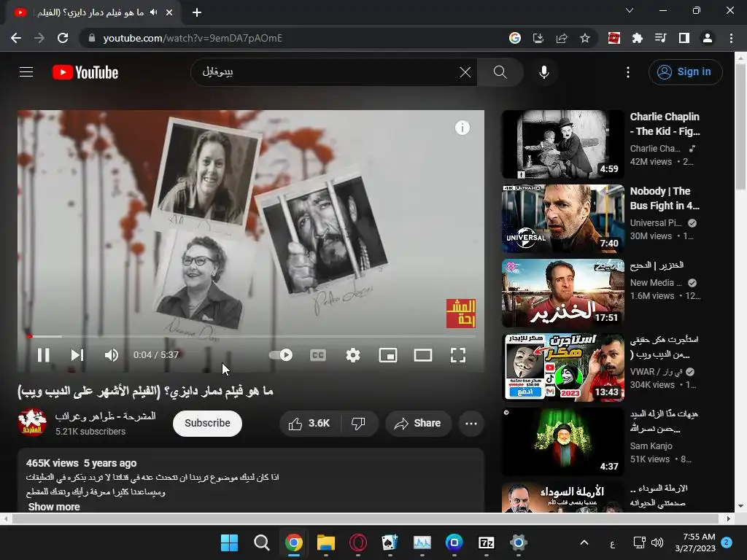
Task: Reload the page
Action: coord(63,38)
